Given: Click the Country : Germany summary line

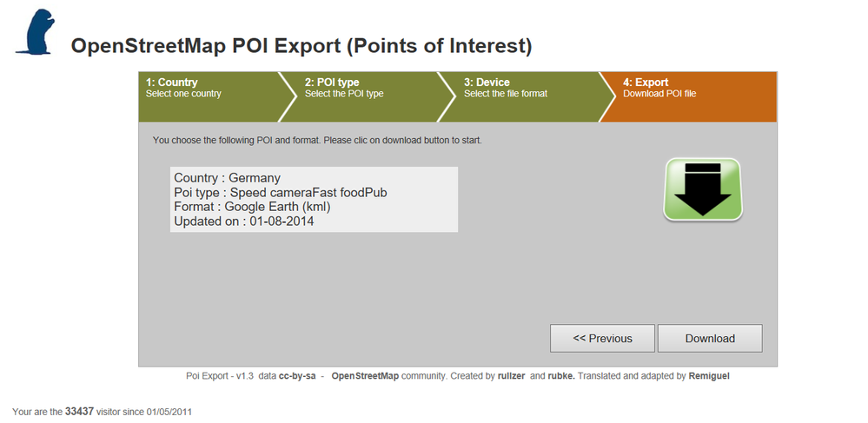Looking at the screenshot, I should tap(227, 178).
